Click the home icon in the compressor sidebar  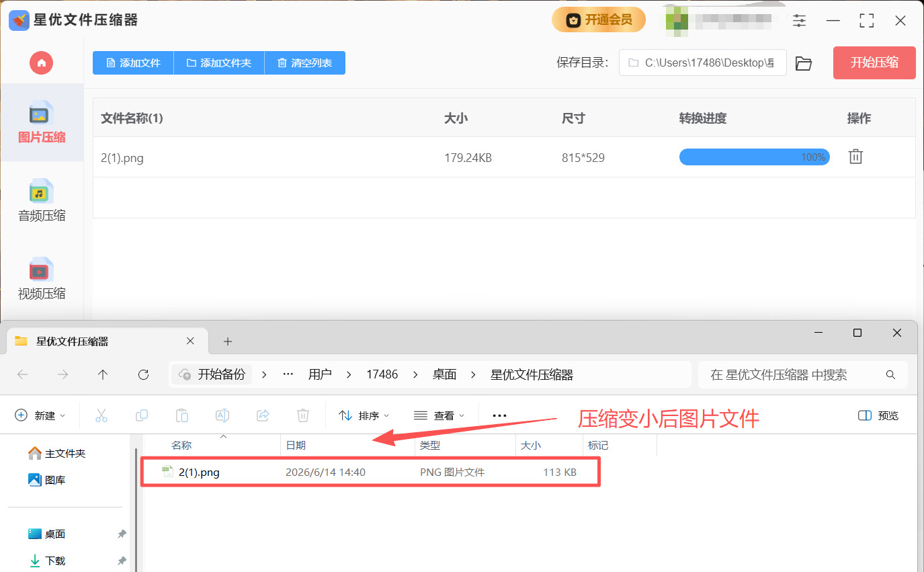pyautogui.click(x=41, y=63)
